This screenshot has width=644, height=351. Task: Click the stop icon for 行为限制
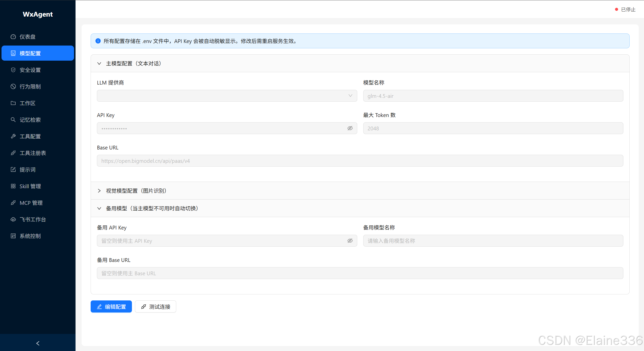click(13, 87)
